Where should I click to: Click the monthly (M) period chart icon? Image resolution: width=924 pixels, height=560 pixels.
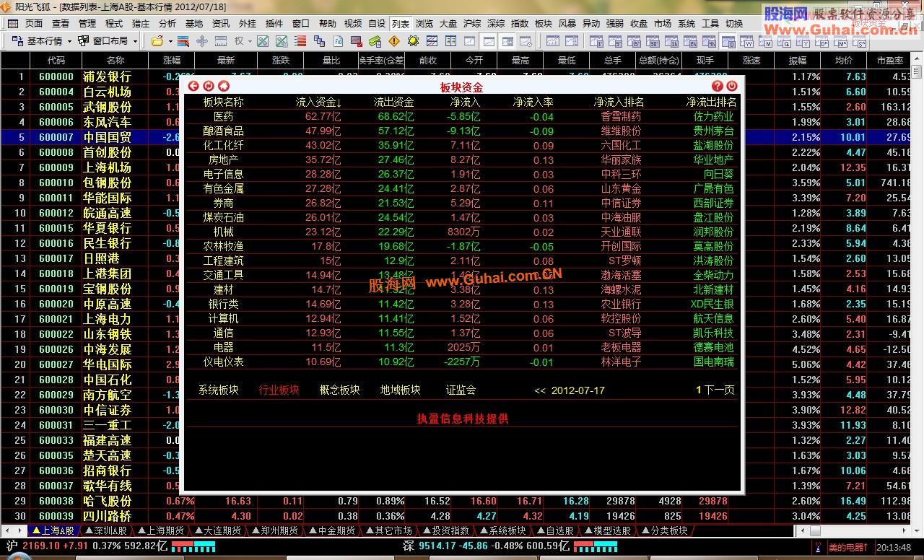click(x=766, y=41)
